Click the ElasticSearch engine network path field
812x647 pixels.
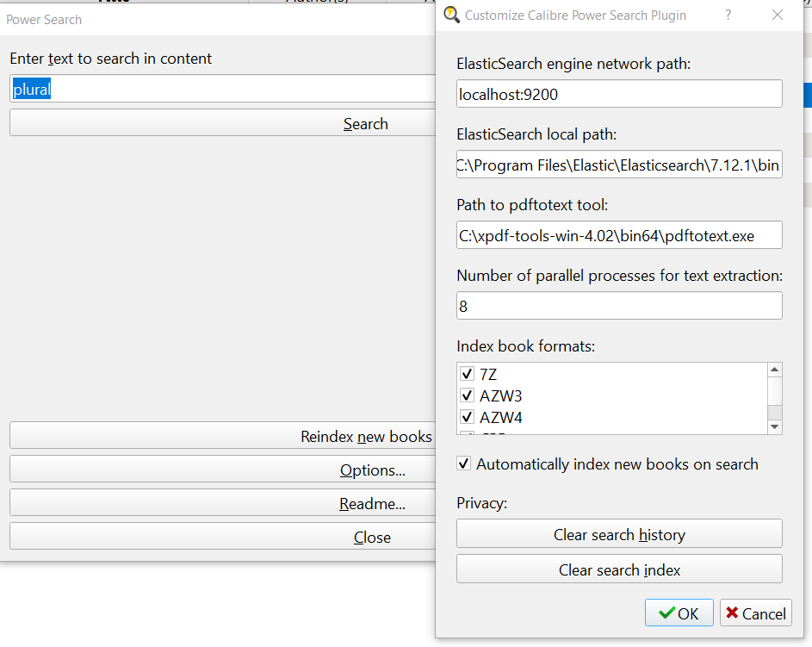coord(619,94)
